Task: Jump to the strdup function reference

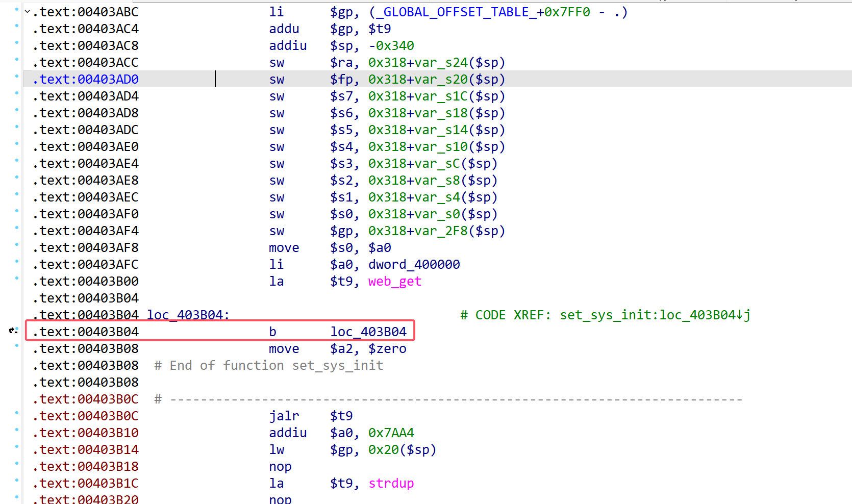Action: tap(391, 483)
